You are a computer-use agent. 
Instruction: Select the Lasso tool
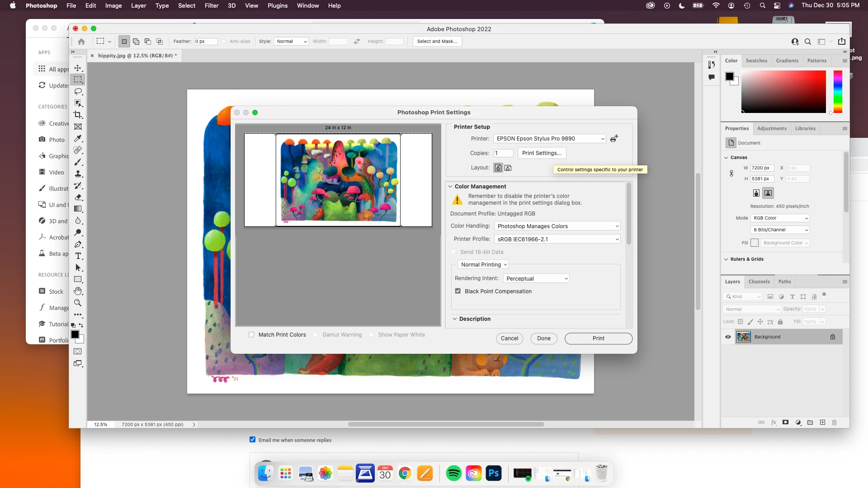tap(78, 91)
